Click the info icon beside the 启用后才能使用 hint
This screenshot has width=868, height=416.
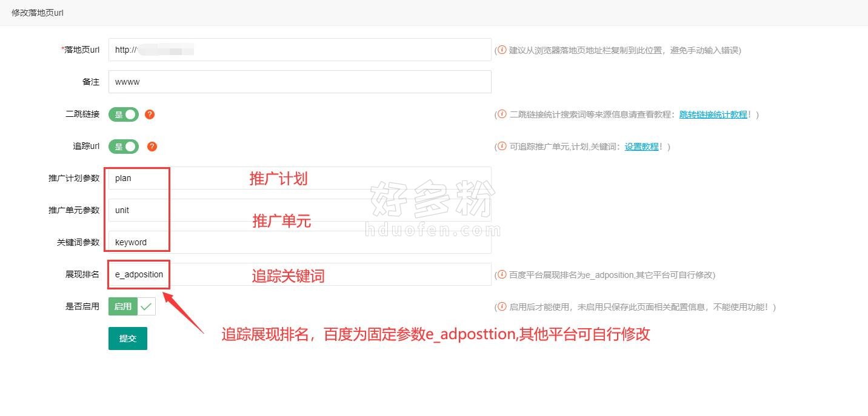pyautogui.click(x=502, y=307)
